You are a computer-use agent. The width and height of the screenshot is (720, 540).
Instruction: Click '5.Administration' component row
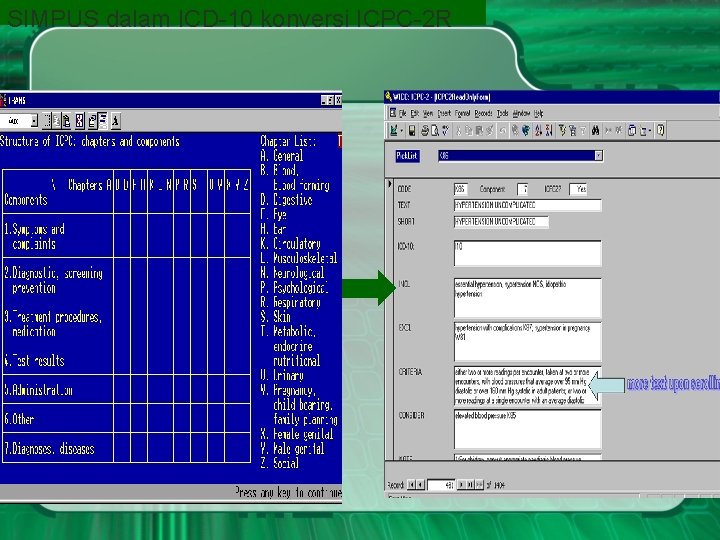coord(39,390)
